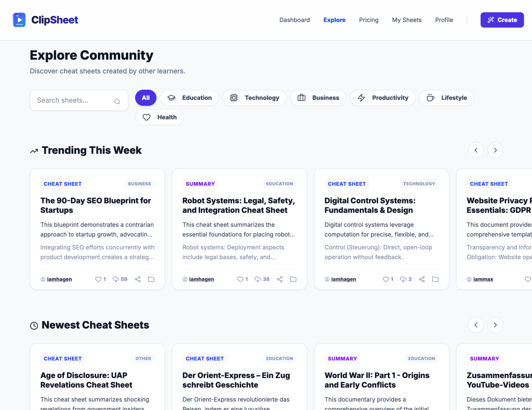Share the Robot Systems summary card
This screenshot has width=532, height=410.
(x=280, y=279)
